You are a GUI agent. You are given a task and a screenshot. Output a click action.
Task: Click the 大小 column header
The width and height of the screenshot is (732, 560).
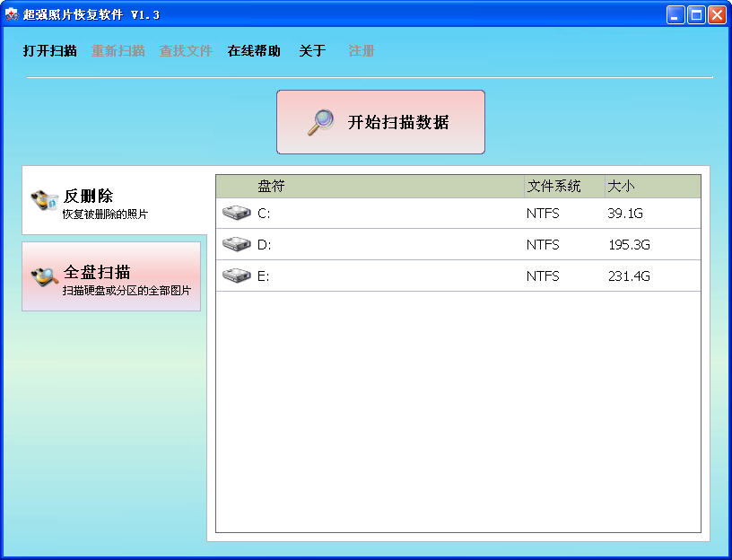coord(651,186)
